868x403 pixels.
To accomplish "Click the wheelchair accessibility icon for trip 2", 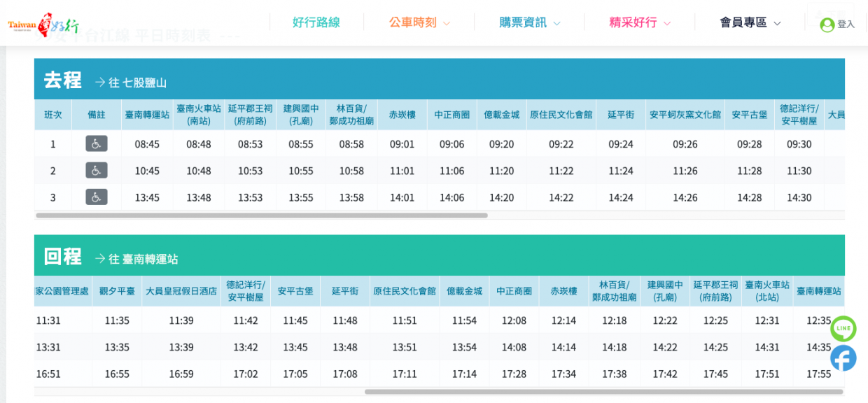I will (97, 170).
